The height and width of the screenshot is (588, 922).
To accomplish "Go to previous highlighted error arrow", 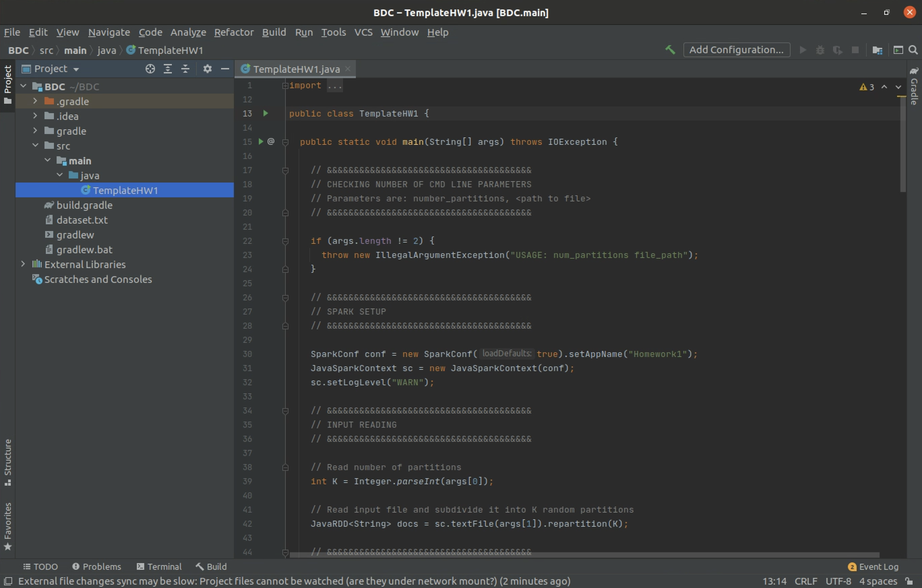I will (885, 87).
